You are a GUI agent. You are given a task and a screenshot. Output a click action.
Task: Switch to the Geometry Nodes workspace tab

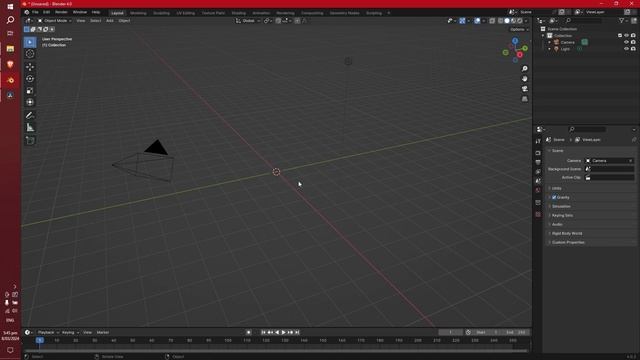coord(344,13)
